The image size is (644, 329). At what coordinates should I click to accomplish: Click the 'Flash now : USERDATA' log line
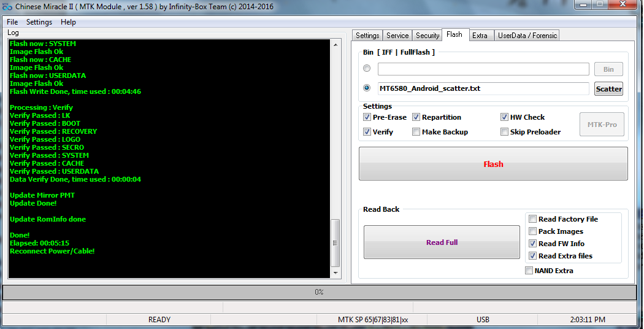coord(48,75)
